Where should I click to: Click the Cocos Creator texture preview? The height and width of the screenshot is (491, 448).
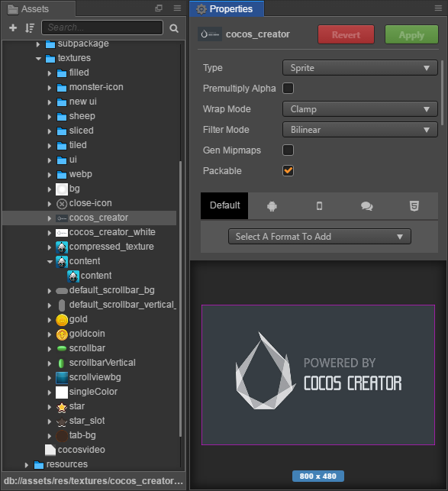click(318, 375)
